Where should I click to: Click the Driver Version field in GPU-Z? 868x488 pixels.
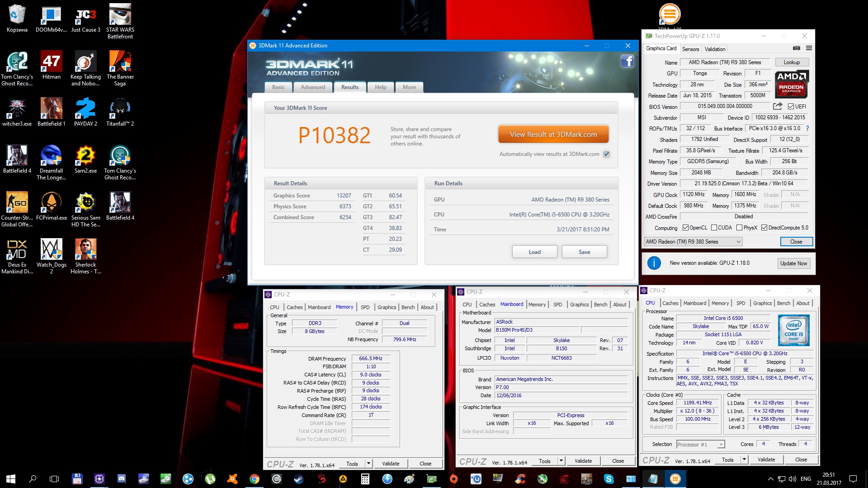744,183
